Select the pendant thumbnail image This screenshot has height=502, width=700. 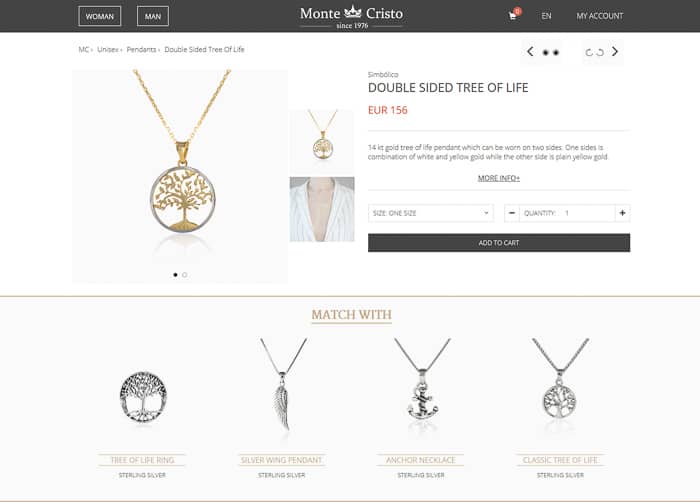click(322, 140)
